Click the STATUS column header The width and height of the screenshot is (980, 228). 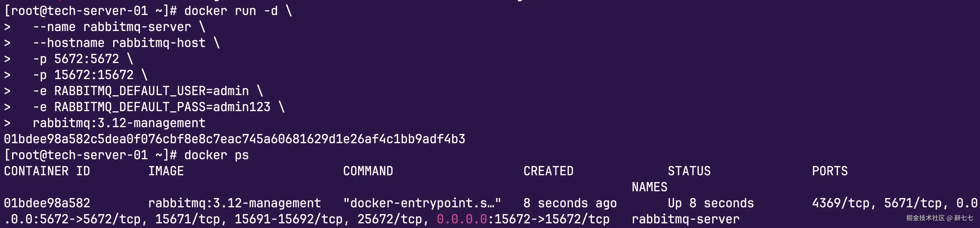[689, 171]
